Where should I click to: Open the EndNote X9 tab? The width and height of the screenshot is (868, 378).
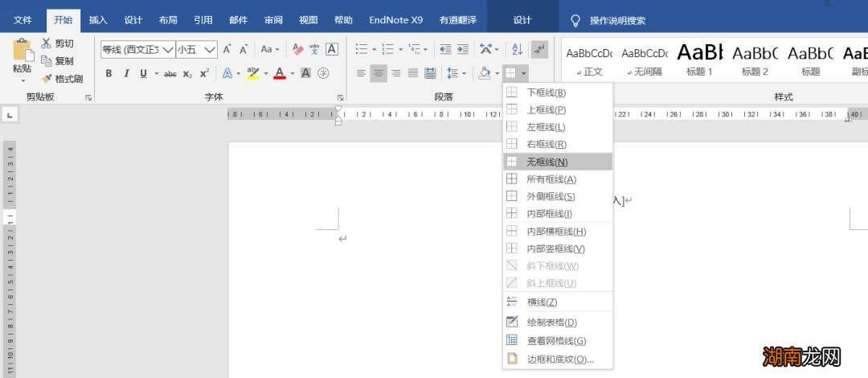[395, 20]
